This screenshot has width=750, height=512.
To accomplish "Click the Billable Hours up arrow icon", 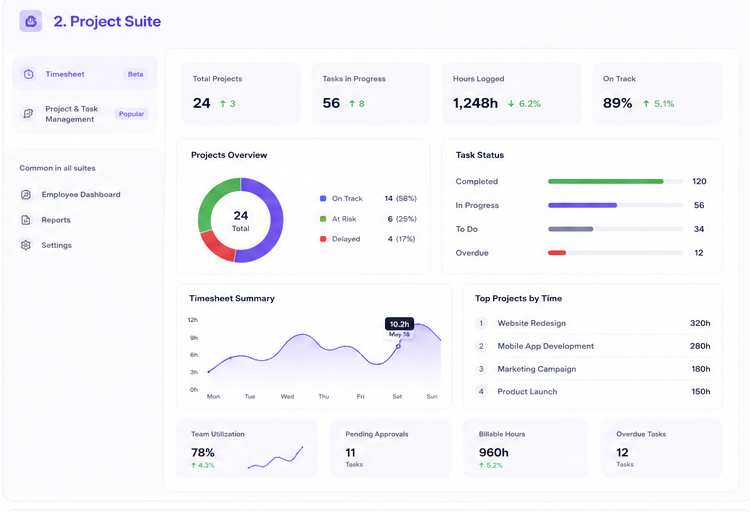I will [481, 465].
